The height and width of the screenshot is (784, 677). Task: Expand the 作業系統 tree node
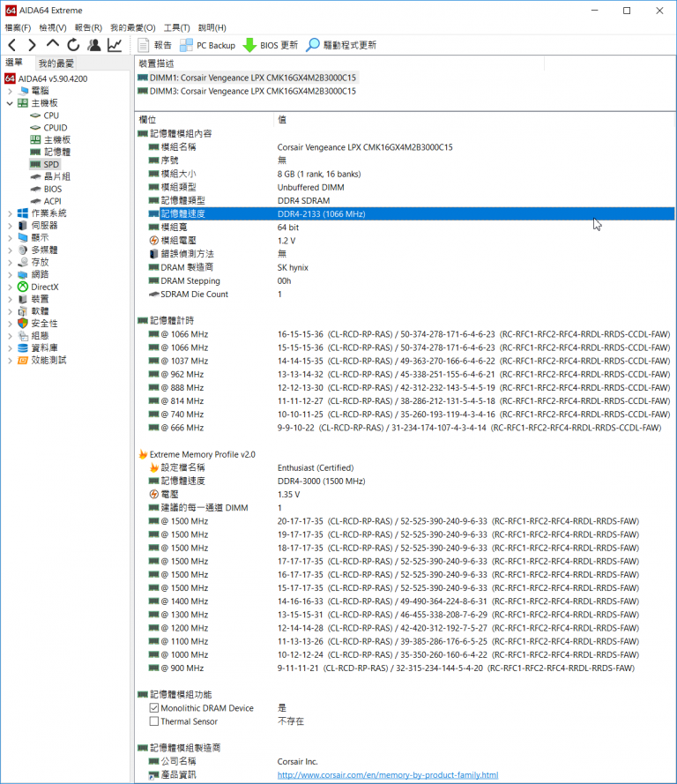(x=10, y=213)
